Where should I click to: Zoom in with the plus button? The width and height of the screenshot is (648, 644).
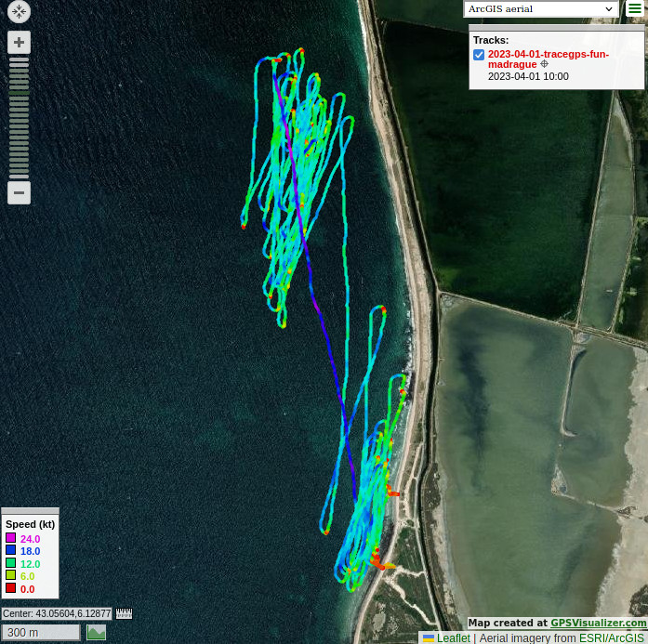click(x=19, y=43)
